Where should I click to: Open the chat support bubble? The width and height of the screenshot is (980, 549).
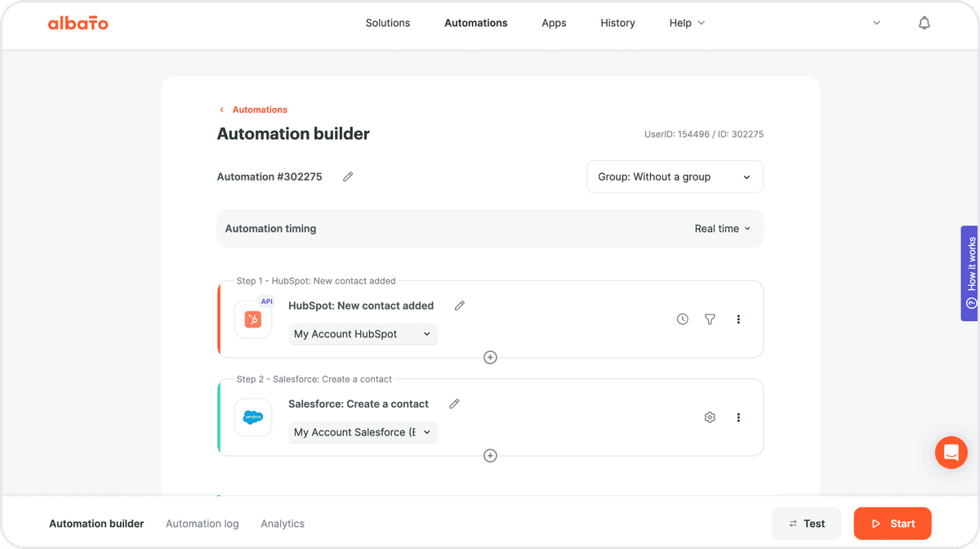[x=951, y=452]
